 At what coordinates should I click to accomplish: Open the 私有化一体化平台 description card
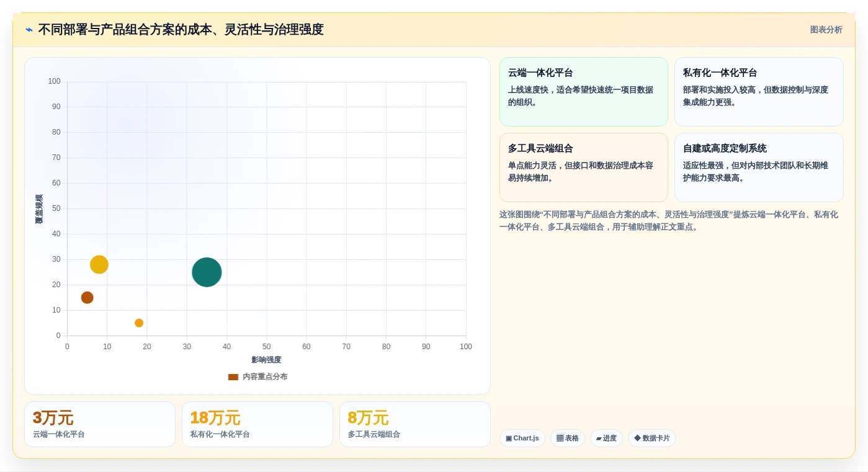tap(759, 92)
